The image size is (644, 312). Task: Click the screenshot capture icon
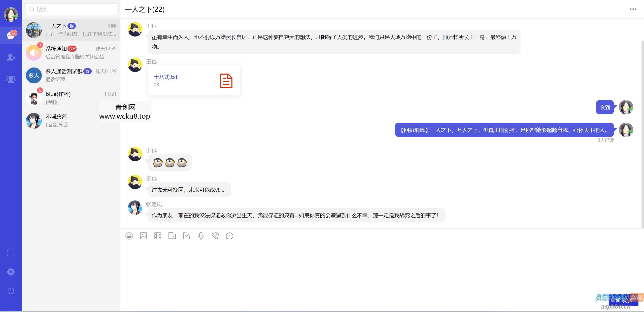(x=186, y=236)
